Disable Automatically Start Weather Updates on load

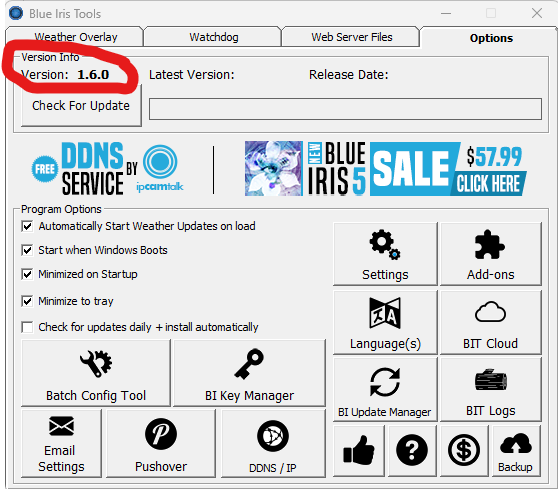pos(27,226)
